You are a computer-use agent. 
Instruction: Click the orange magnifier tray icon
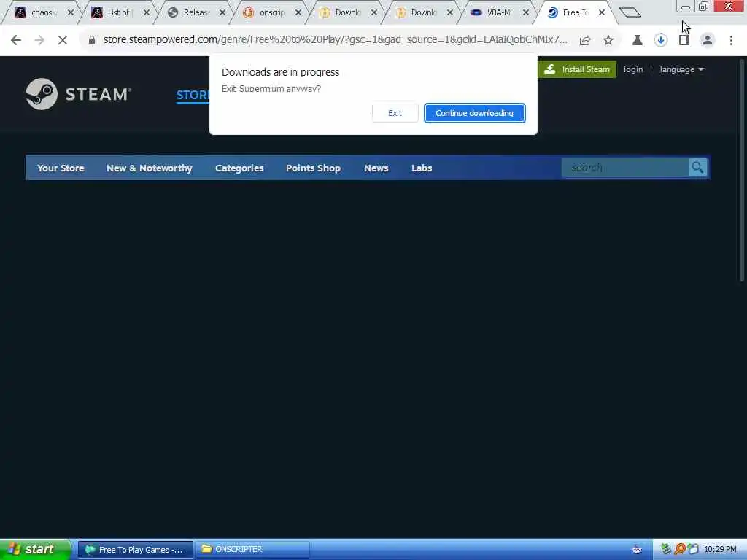(x=680, y=550)
